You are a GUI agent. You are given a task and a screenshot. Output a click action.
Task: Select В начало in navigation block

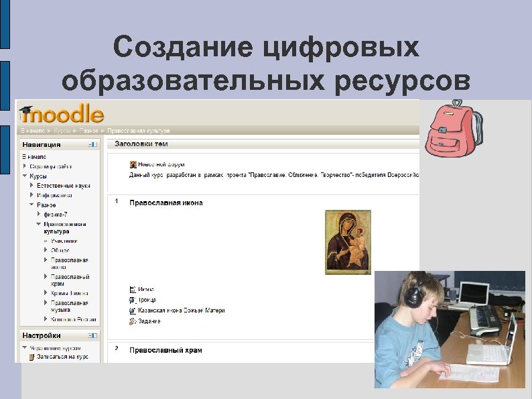click(x=34, y=157)
